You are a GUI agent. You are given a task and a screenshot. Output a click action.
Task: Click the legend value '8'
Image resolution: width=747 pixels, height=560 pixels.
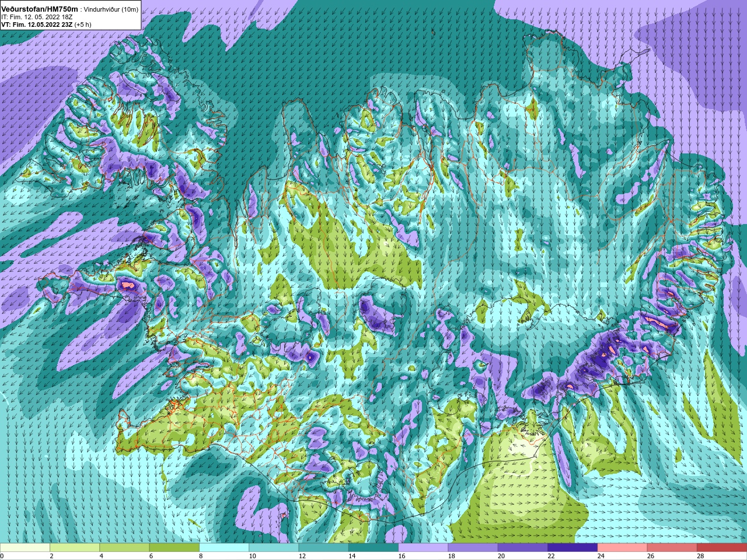[201, 556]
